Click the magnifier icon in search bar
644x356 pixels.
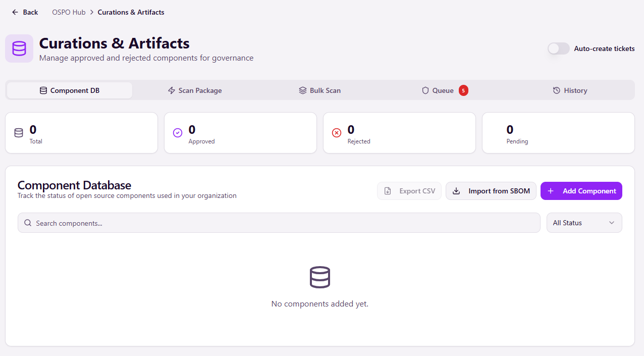coord(28,223)
